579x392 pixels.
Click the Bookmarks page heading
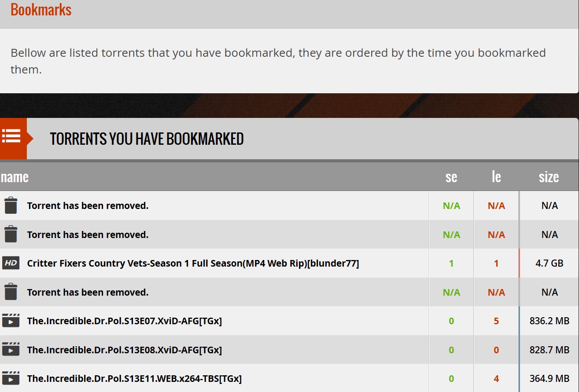41,10
